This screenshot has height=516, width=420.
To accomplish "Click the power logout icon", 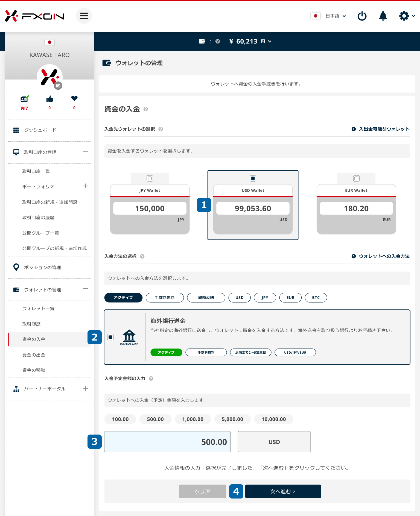I will 362,16.
